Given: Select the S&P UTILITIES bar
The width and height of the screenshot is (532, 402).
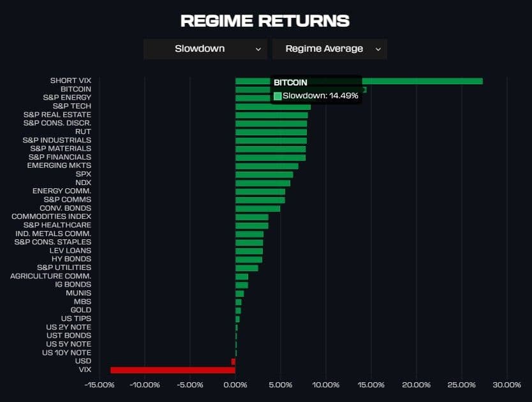Looking at the screenshot, I should point(247,268).
